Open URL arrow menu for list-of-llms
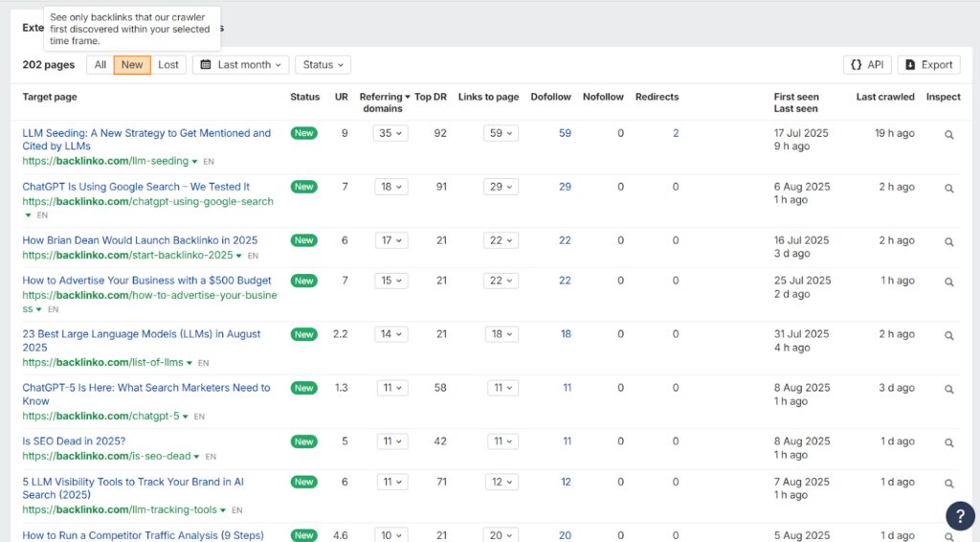980x542 pixels. tap(189, 363)
